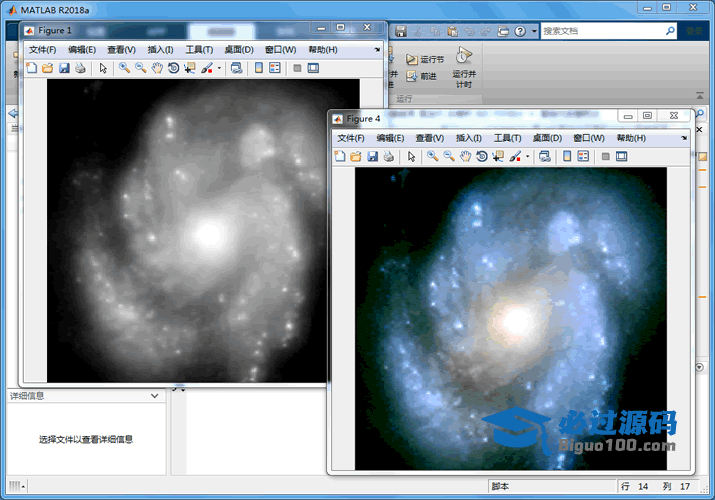The image size is (715, 500).
Task: Select the Data Cursor tool in Figure 4
Action: [x=498, y=156]
